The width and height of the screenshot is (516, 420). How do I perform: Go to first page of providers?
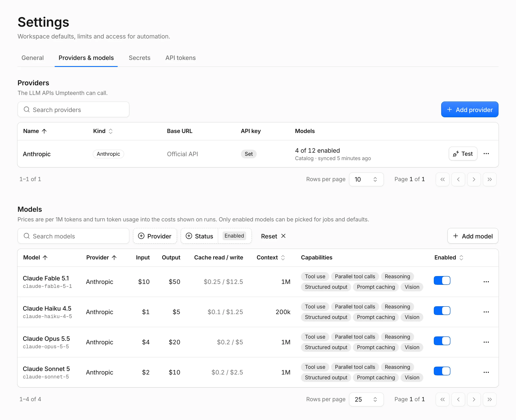tap(443, 179)
